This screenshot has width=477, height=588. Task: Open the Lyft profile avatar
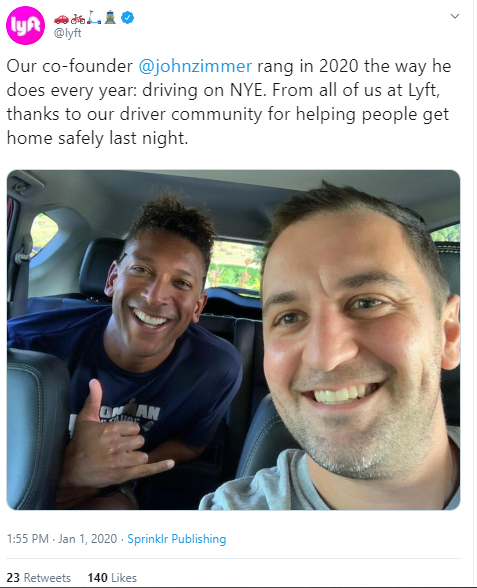point(25,26)
